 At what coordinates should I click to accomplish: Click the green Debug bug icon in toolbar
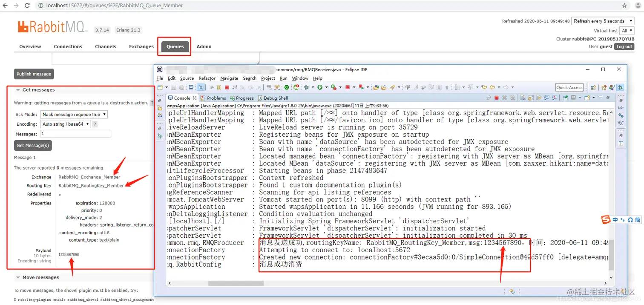coord(306,87)
